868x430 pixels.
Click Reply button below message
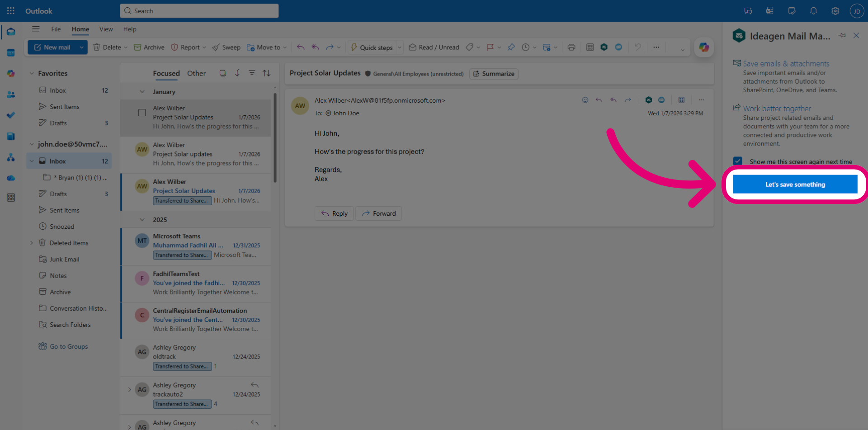[x=334, y=213]
